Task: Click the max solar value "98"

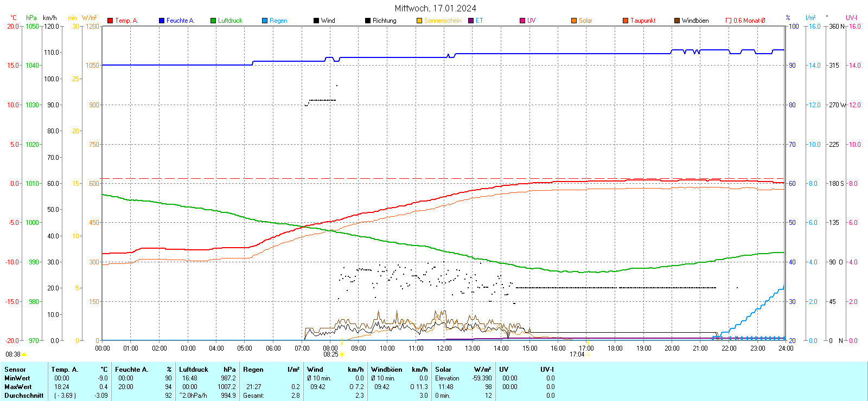Action: [488, 387]
